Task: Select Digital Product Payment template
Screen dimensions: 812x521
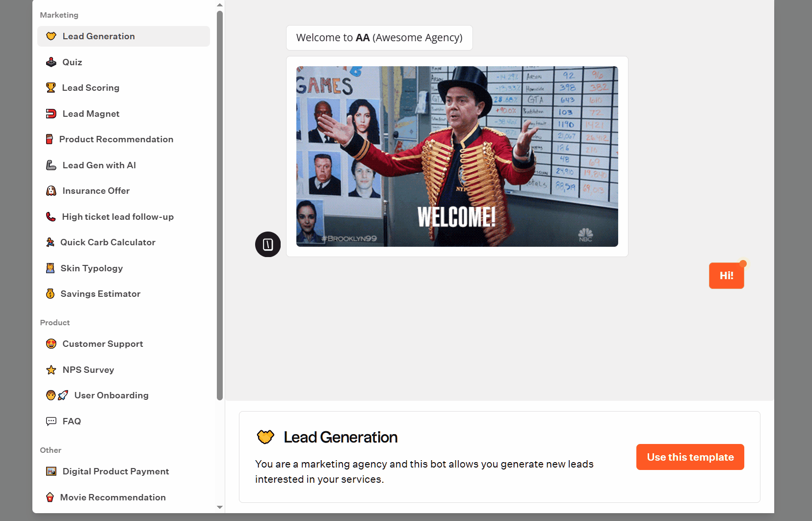Action: click(124, 471)
